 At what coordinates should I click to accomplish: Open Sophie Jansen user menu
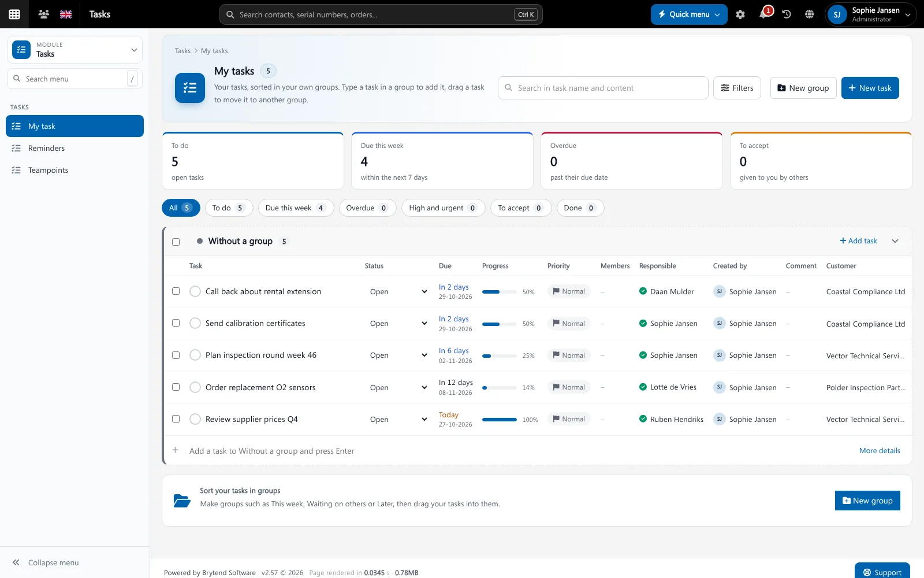click(871, 14)
